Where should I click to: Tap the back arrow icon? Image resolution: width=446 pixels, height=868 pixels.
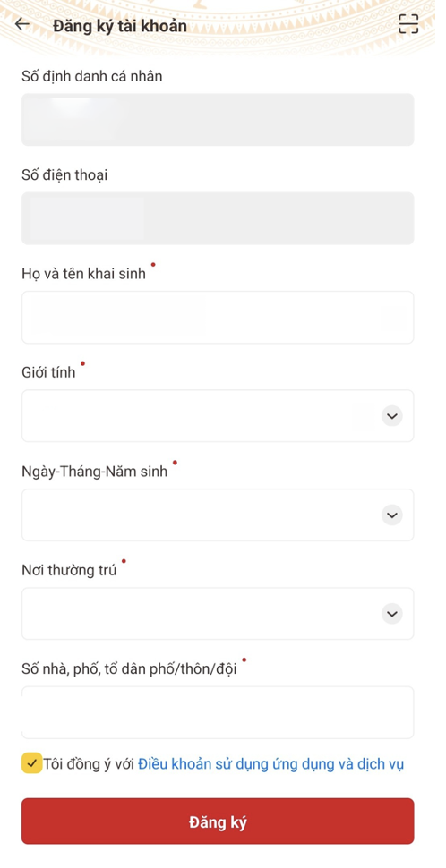click(x=22, y=24)
